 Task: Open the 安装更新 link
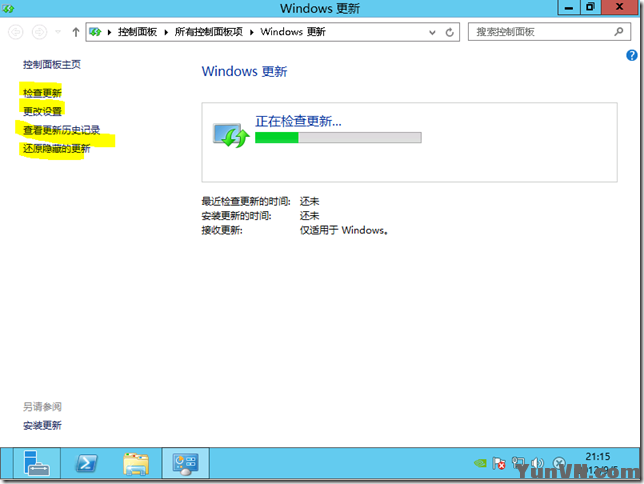42,426
